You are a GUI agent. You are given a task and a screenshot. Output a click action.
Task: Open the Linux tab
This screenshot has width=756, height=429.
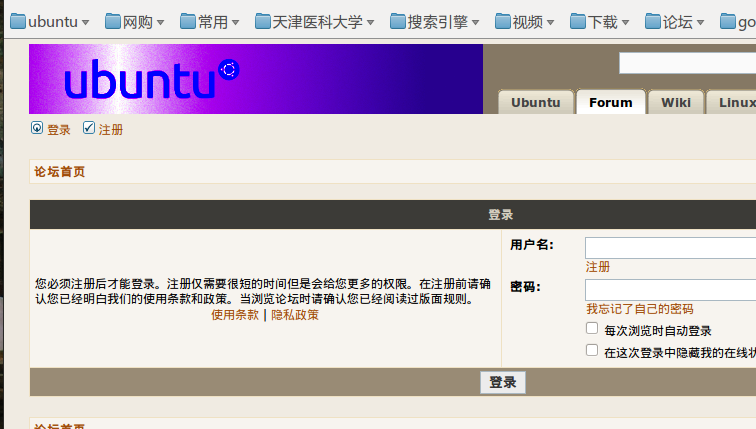[731, 102]
